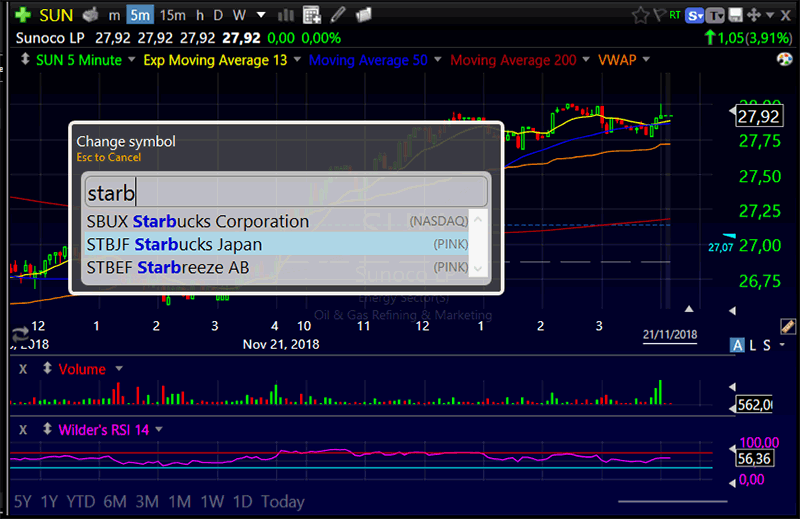Click the save chart disk icon
Image resolution: width=800 pixels, height=519 pixels.
(x=735, y=15)
